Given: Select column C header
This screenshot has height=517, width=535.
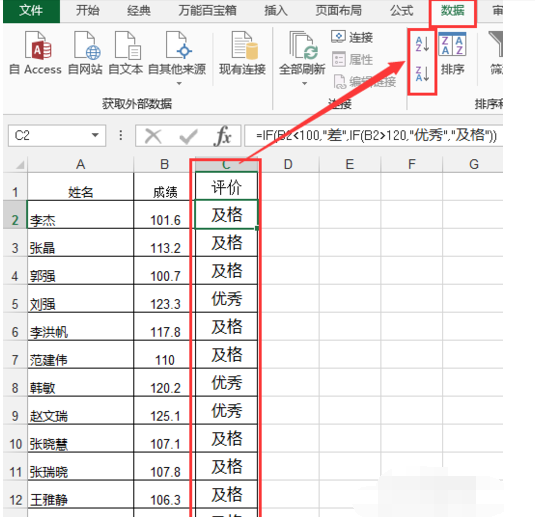Looking at the screenshot, I should (226, 165).
